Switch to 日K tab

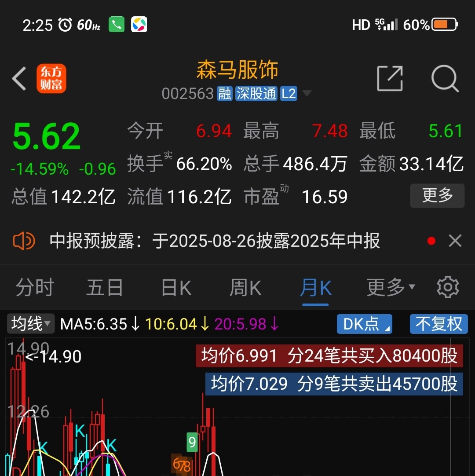click(x=176, y=287)
